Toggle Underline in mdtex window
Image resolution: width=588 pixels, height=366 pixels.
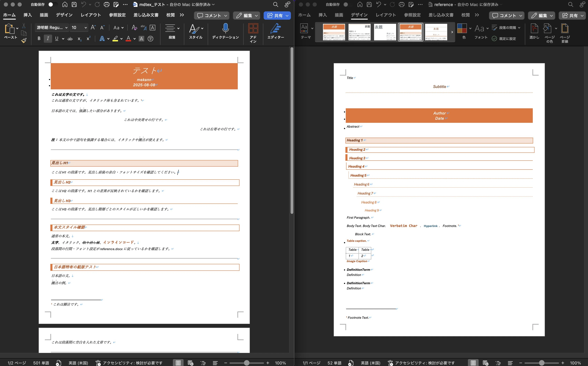click(x=57, y=38)
